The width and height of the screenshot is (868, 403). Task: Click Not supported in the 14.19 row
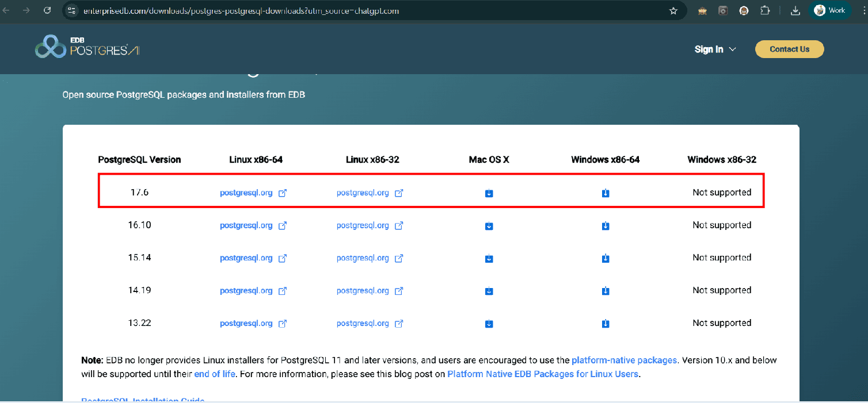[x=722, y=290]
